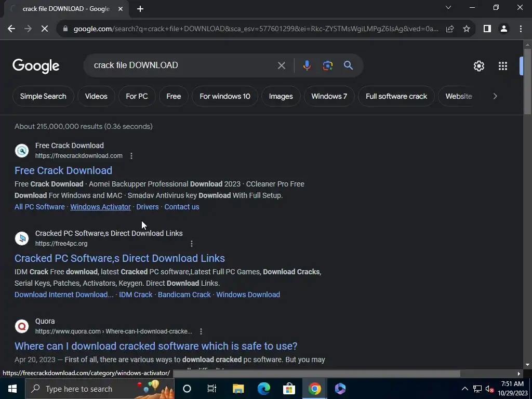Screen dimensions: 532x399
Task: Open Cracked PC Software,s Direct Download Links
Action: tap(119, 258)
